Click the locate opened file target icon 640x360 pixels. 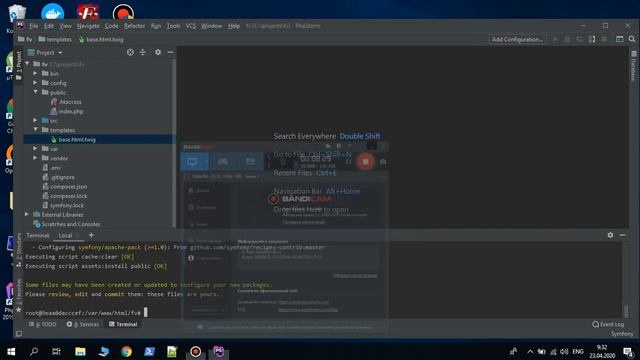130,52
